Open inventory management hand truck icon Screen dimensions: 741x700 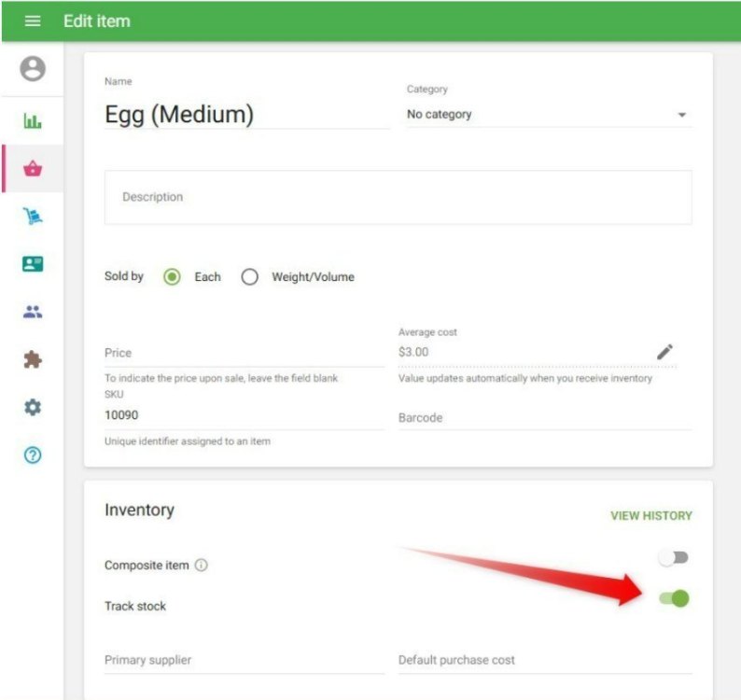[x=33, y=217]
